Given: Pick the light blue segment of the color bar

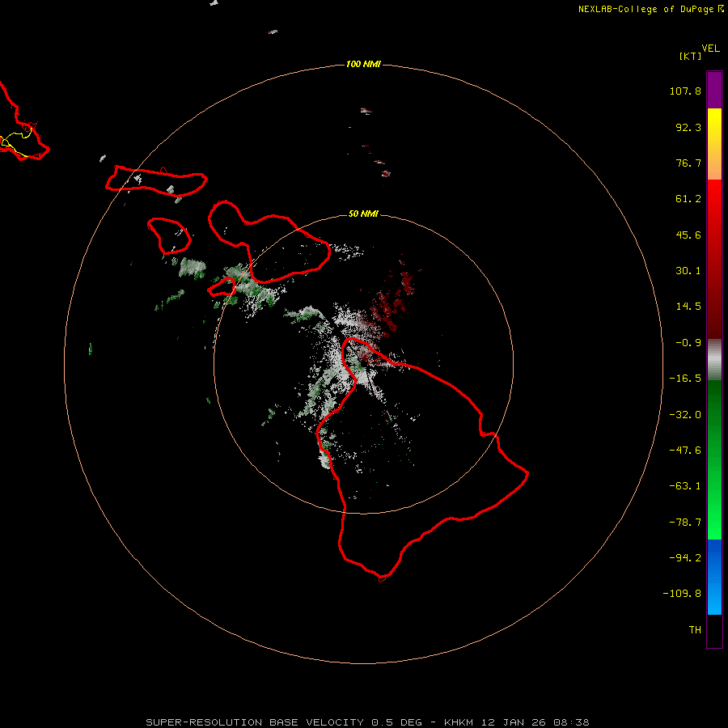Looking at the screenshot, I should [714, 601].
